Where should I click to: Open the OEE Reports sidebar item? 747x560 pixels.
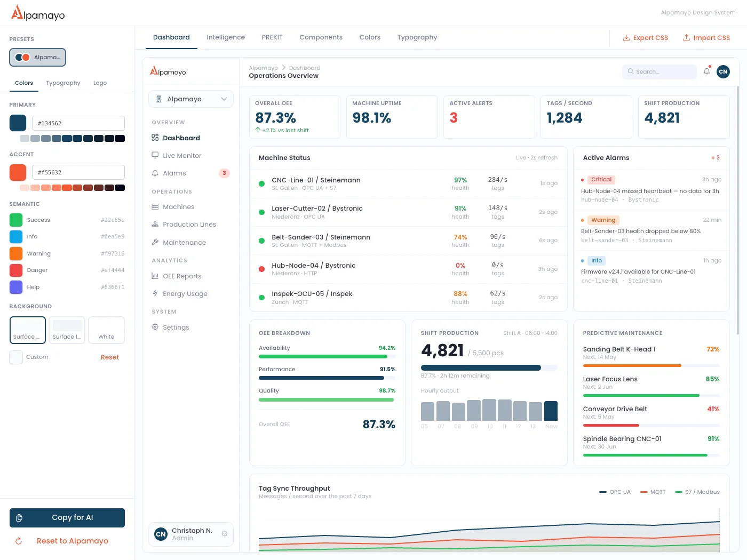[x=191, y=276]
